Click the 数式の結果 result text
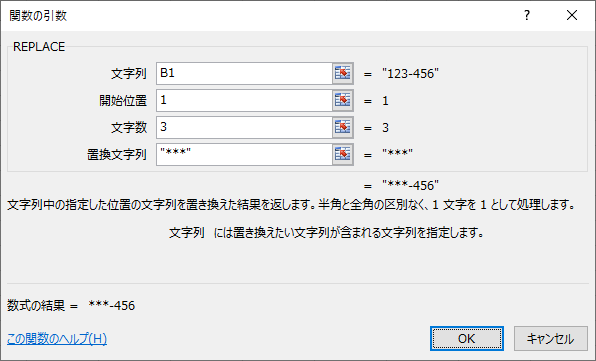The image size is (596, 361). click(71, 306)
